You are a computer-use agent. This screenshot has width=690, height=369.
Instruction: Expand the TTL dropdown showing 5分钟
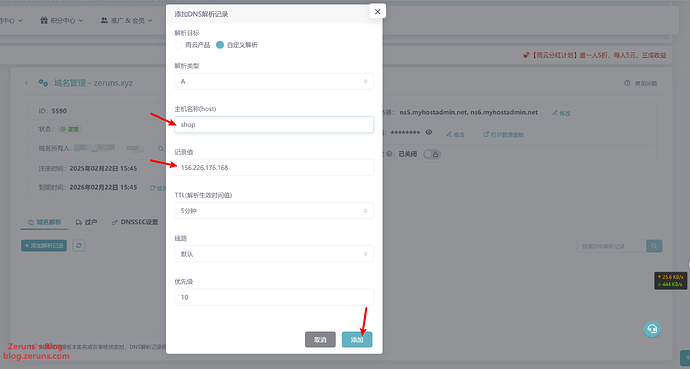[274, 211]
